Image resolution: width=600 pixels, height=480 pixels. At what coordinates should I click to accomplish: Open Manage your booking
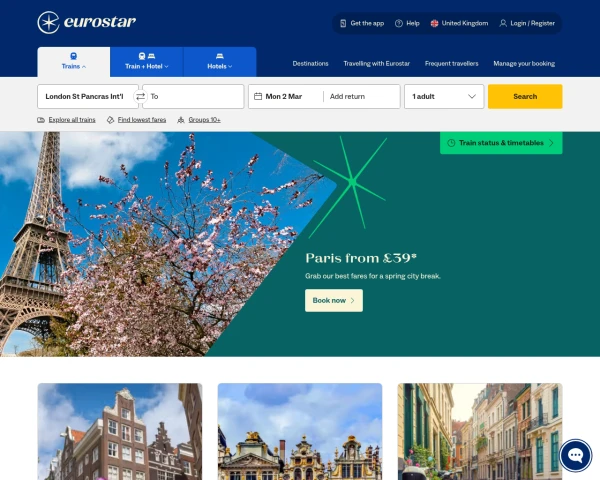(524, 64)
